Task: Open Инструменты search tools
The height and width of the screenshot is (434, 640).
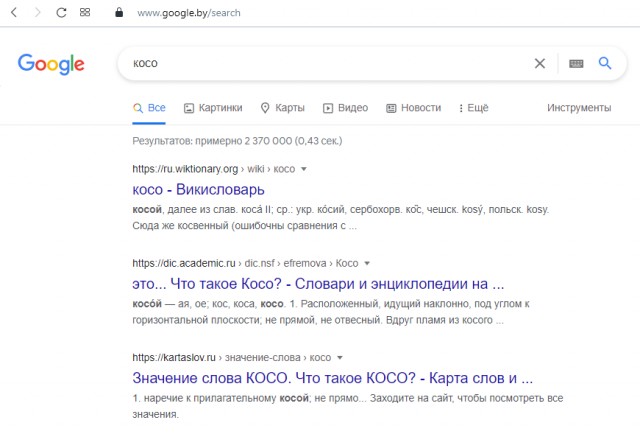Action: click(579, 108)
